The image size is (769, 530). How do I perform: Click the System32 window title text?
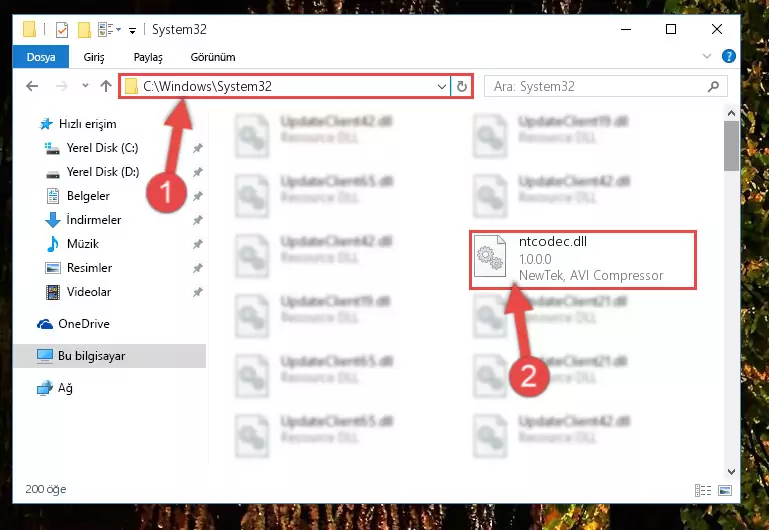coord(179,29)
